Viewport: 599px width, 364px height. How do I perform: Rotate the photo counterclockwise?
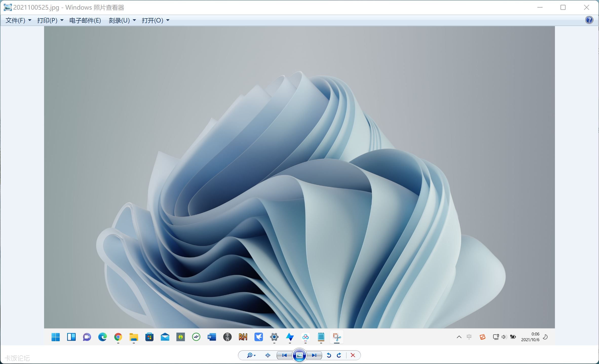coord(329,355)
